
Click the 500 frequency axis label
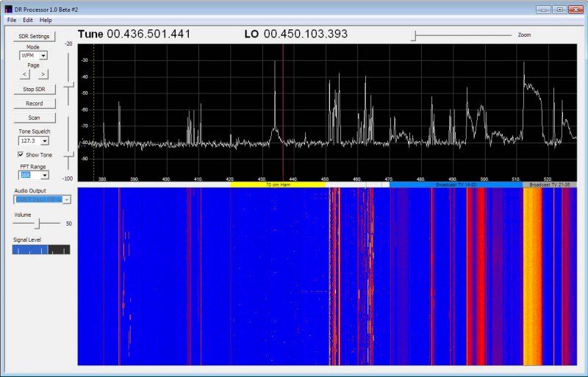tap(484, 179)
